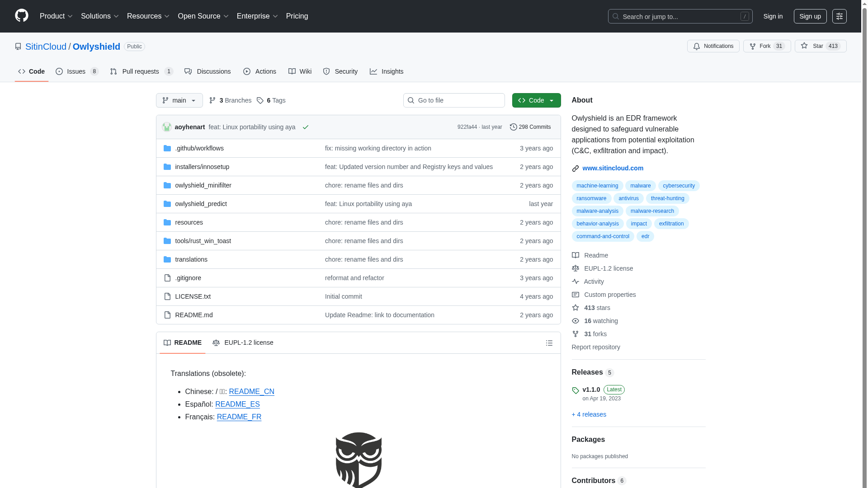This screenshot has height=488, width=868.
Task: View 6 Tags
Action: tap(271, 100)
